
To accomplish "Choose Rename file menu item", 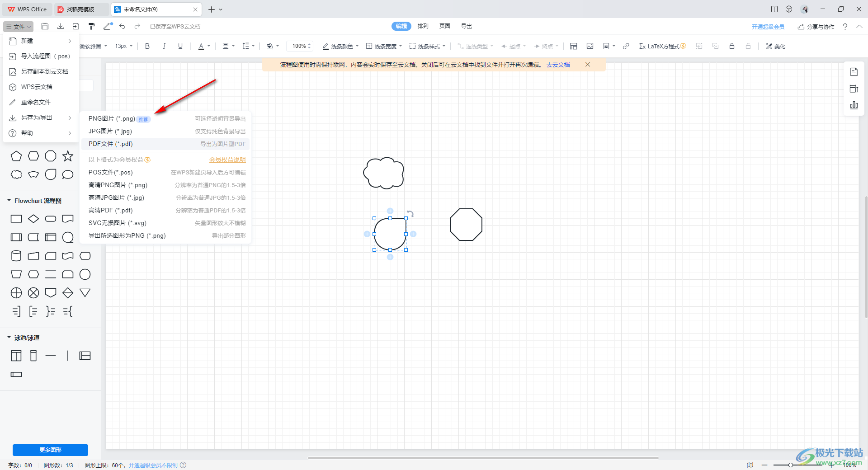I will (41, 102).
